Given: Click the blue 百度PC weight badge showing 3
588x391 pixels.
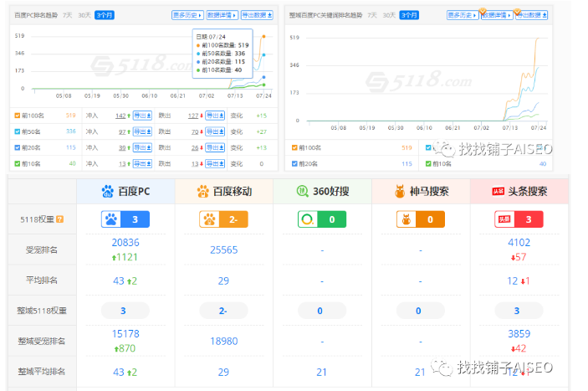Looking at the screenshot, I should 125,219.
